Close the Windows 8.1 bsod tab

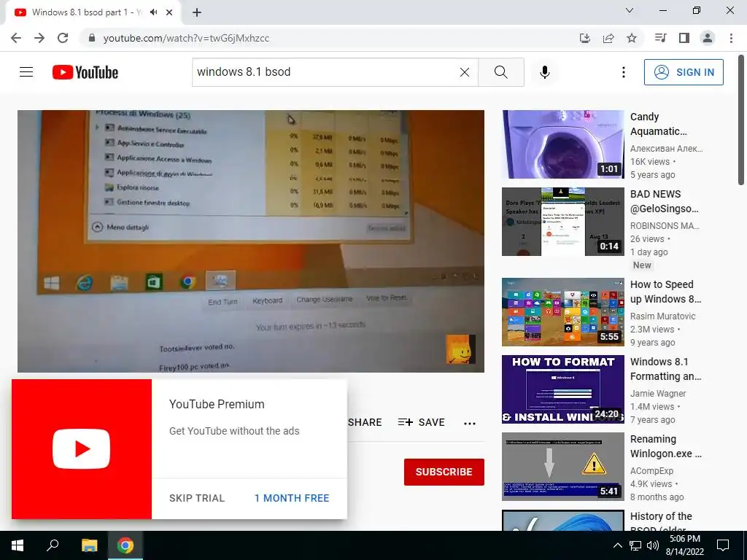[169, 12]
